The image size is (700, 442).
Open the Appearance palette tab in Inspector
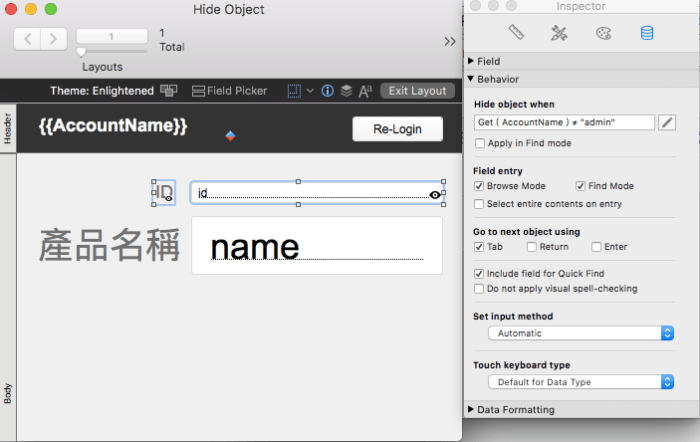(x=602, y=33)
